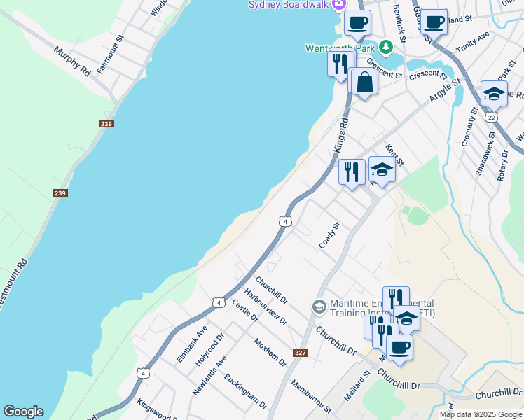Select the school marker near Training Institute label
This screenshot has width=524, height=420.
click(x=406, y=319)
